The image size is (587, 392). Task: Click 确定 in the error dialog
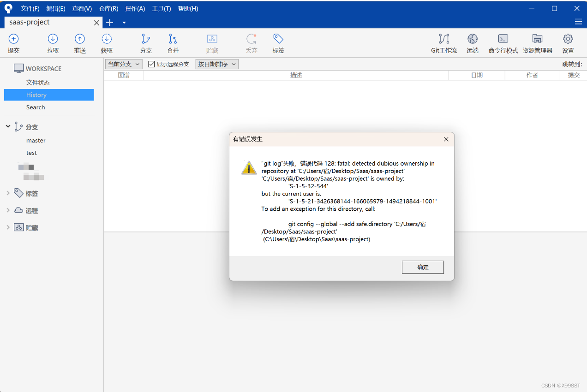pos(422,267)
